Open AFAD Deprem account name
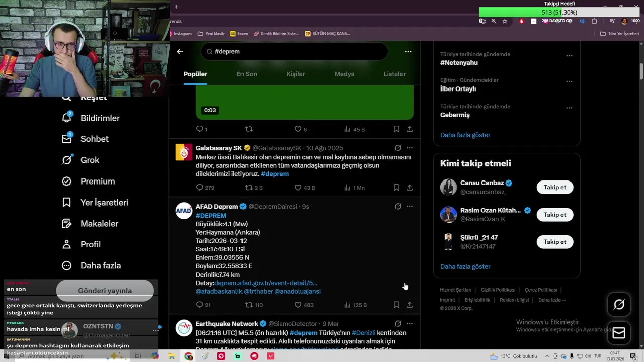Viewport: 644px width, 362px height. (x=217, y=206)
